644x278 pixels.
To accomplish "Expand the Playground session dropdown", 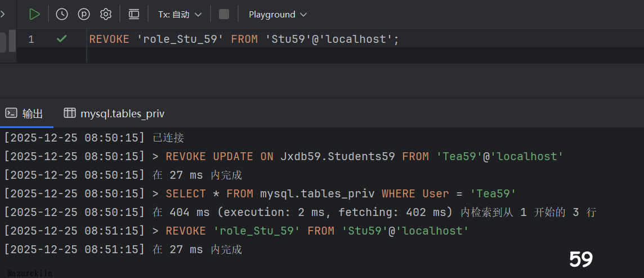I will 278,14.
